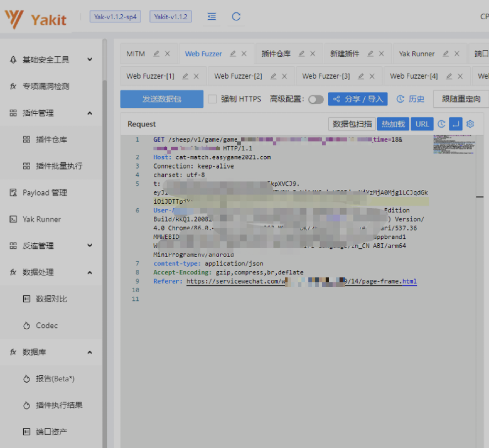Close the 插件仓库 tab

click(312, 53)
